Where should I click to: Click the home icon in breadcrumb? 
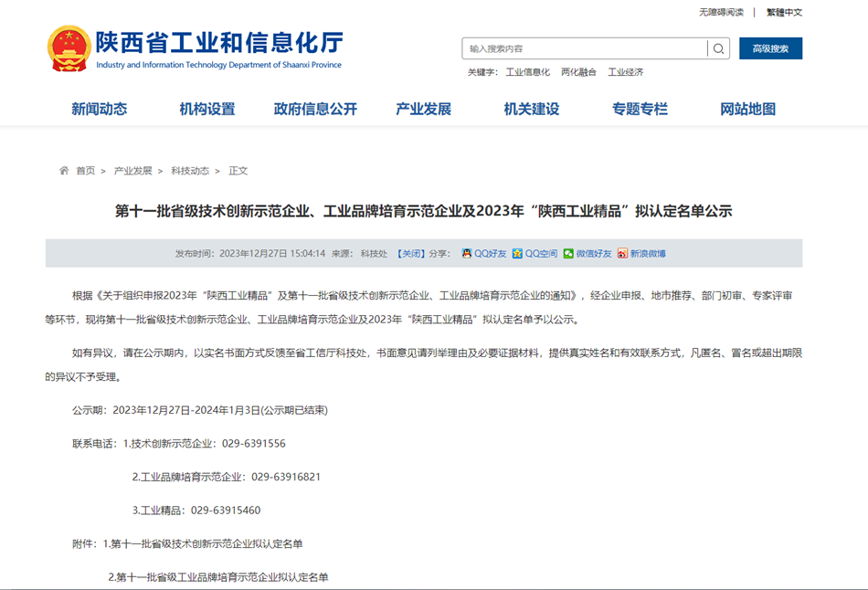[64, 171]
